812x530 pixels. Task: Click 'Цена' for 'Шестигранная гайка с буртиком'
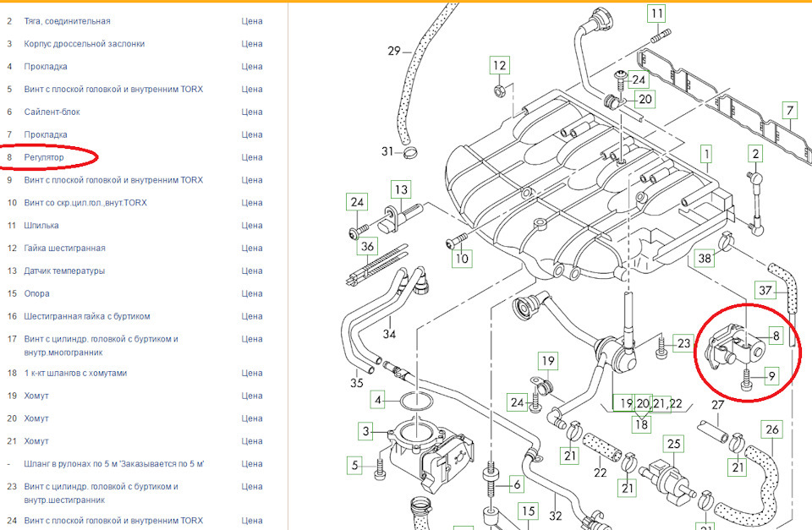[x=251, y=315]
